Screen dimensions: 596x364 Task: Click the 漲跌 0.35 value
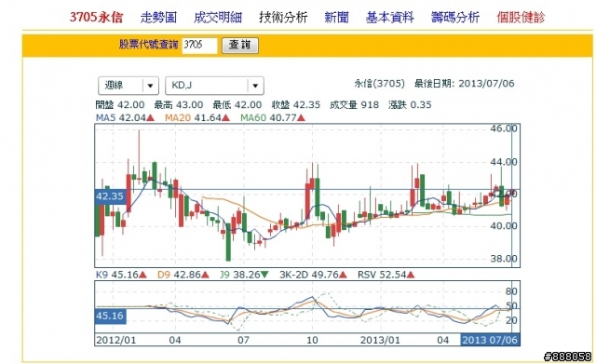(410, 105)
